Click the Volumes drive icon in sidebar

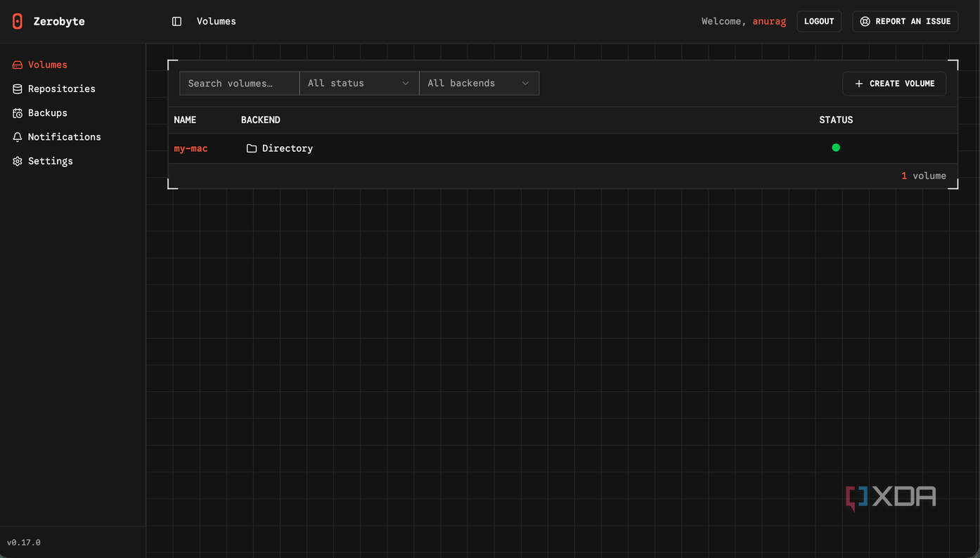tap(18, 65)
